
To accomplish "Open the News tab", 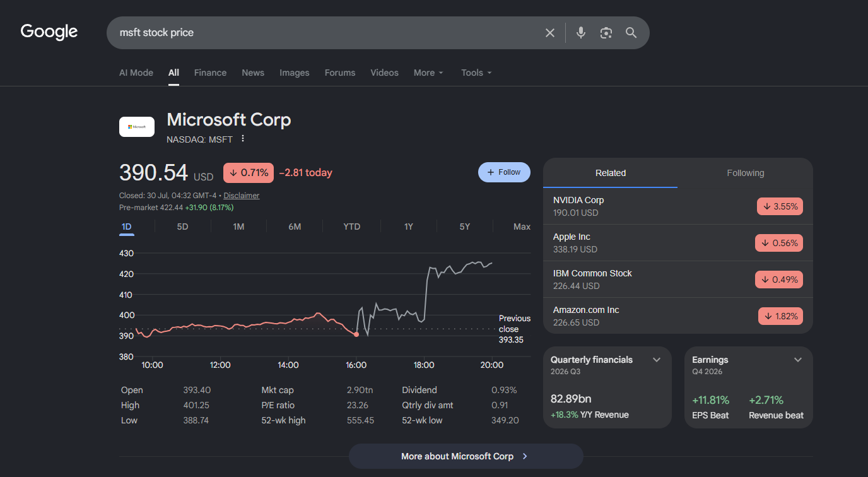I will (253, 73).
